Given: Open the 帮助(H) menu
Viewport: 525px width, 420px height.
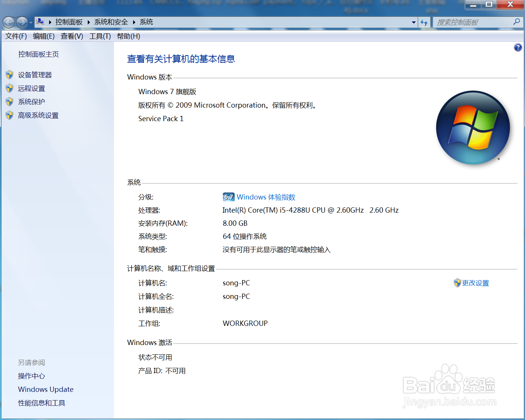Looking at the screenshot, I should click(127, 36).
